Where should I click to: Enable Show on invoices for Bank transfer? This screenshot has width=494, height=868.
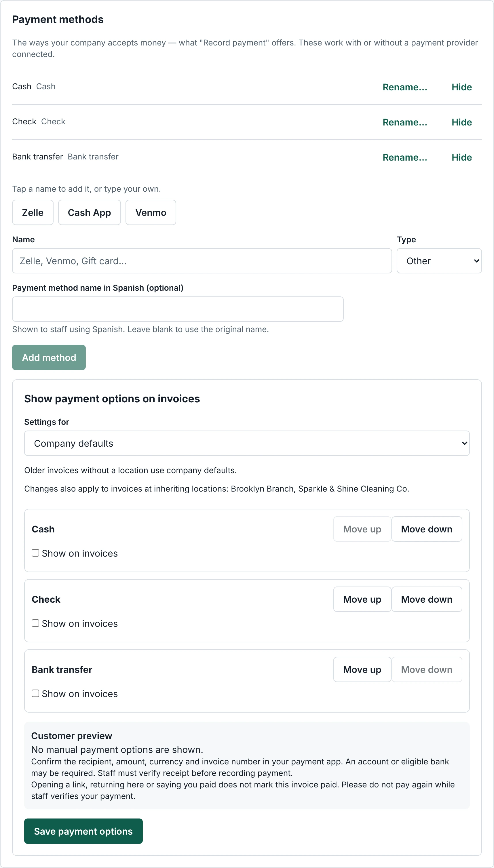click(x=35, y=693)
